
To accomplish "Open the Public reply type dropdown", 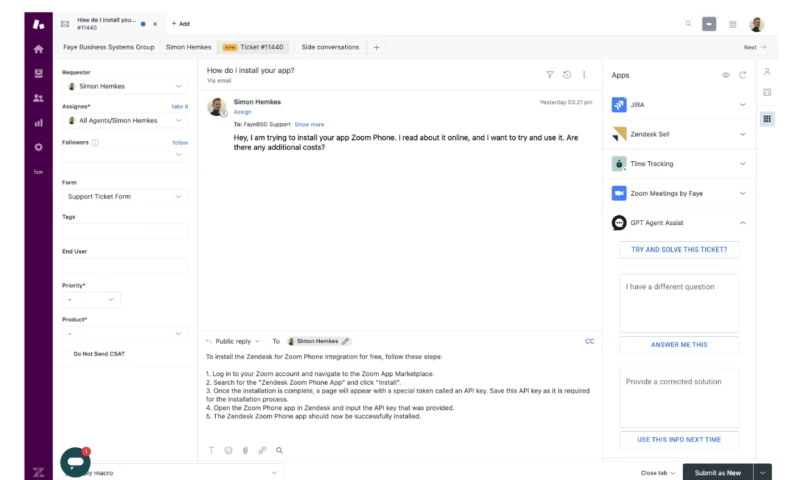I will coord(236,341).
